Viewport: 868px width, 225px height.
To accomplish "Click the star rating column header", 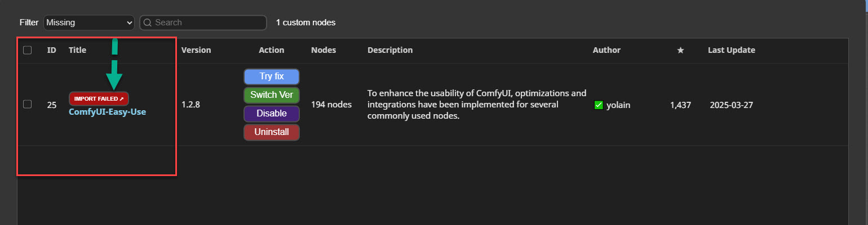I will pos(680,50).
